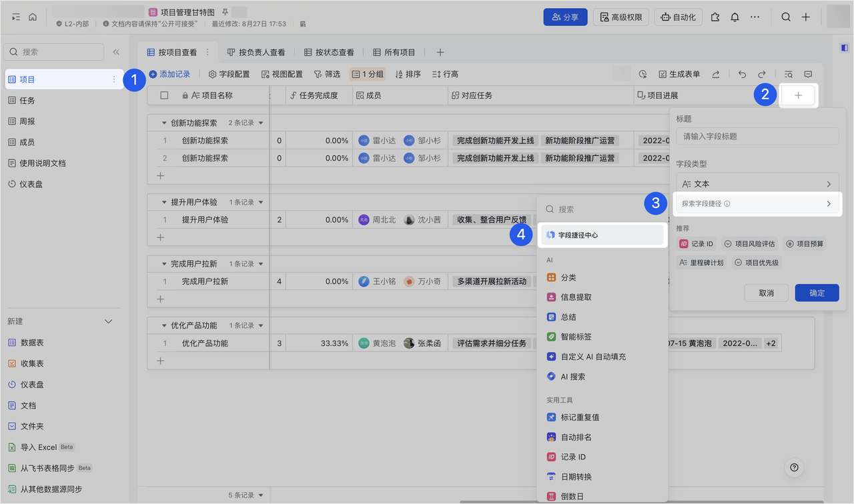Collapse the 新建 section in sidebar
The image size is (854, 504).
109,321
